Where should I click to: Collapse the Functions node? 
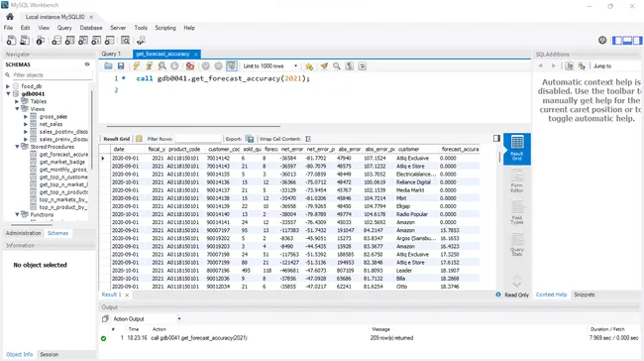pyautogui.click(x=17, y=214)
